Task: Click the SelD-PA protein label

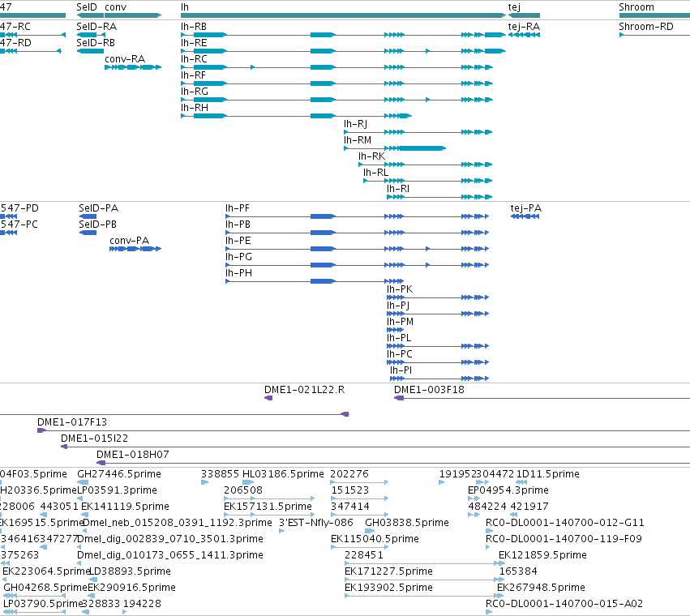Action: point(99,208)
